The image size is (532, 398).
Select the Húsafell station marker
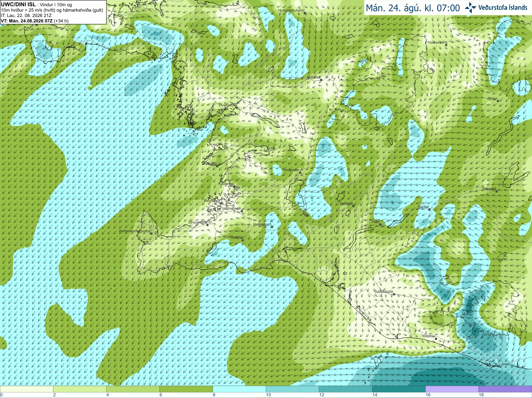pyautogui.click(x=321, y=79)
